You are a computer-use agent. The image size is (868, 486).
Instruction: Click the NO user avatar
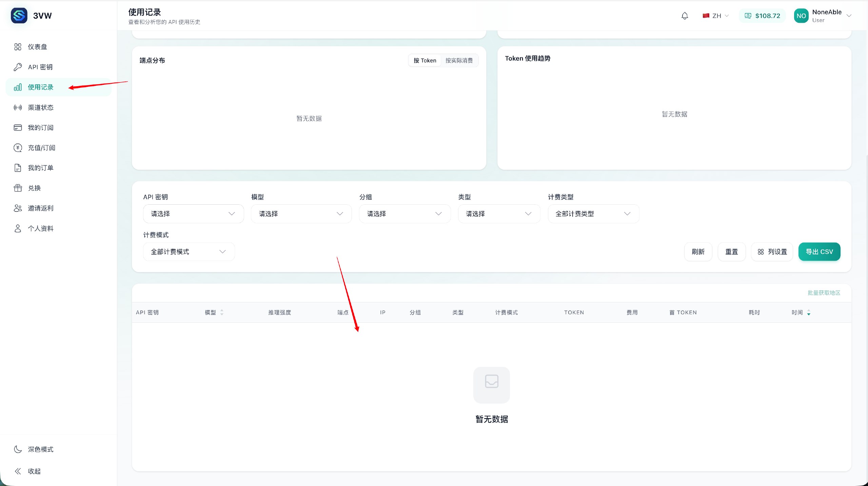(801, 16)
